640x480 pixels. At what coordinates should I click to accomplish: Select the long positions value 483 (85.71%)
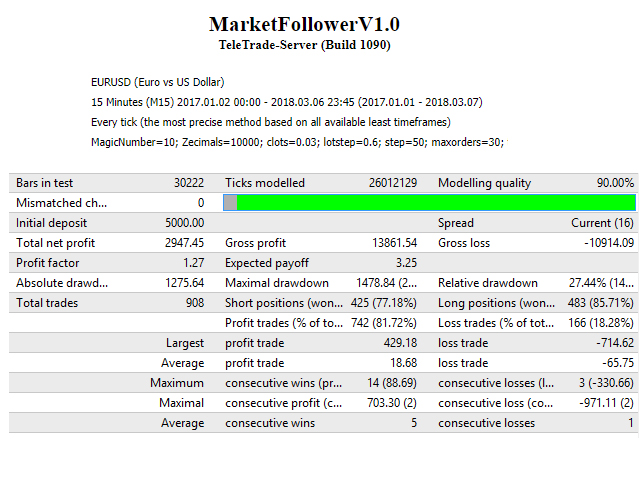(601, 303)
